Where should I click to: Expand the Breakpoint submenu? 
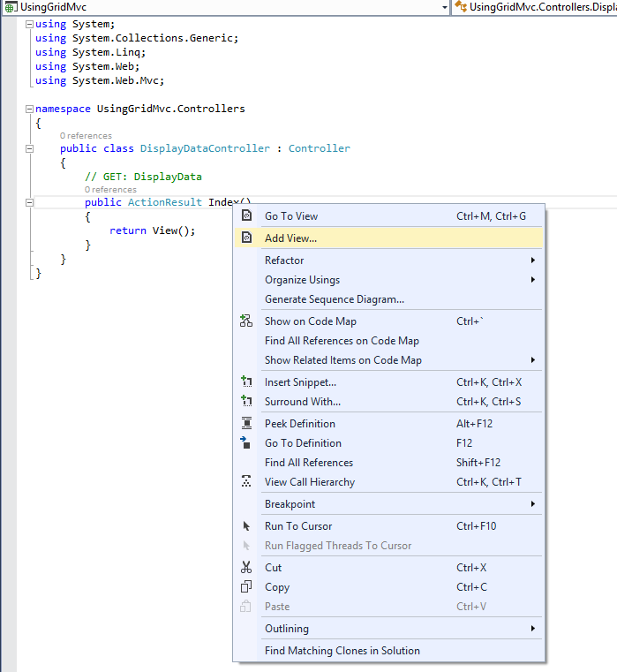click(x=389, y=504)
